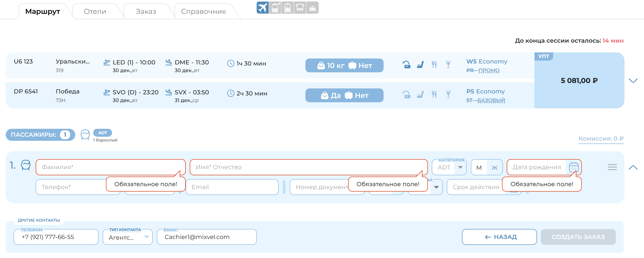
Task: Select the airplane transport mode icon
Action: [262, 7]
